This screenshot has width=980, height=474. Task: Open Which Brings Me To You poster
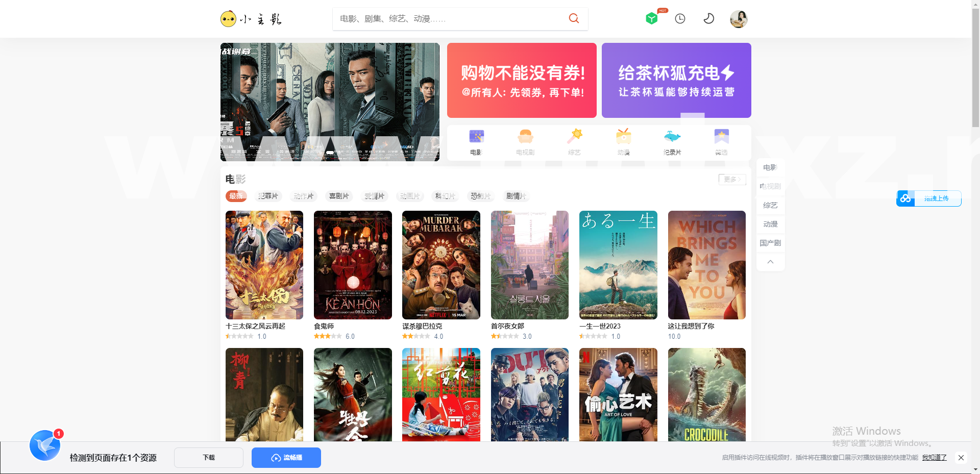pos(707,265)
